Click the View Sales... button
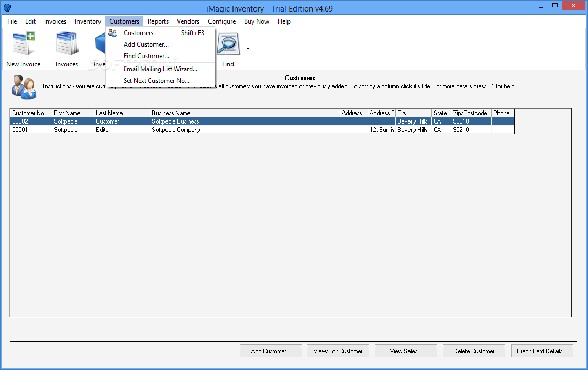Viewport: 588px width, 370px height. (406, 351)
